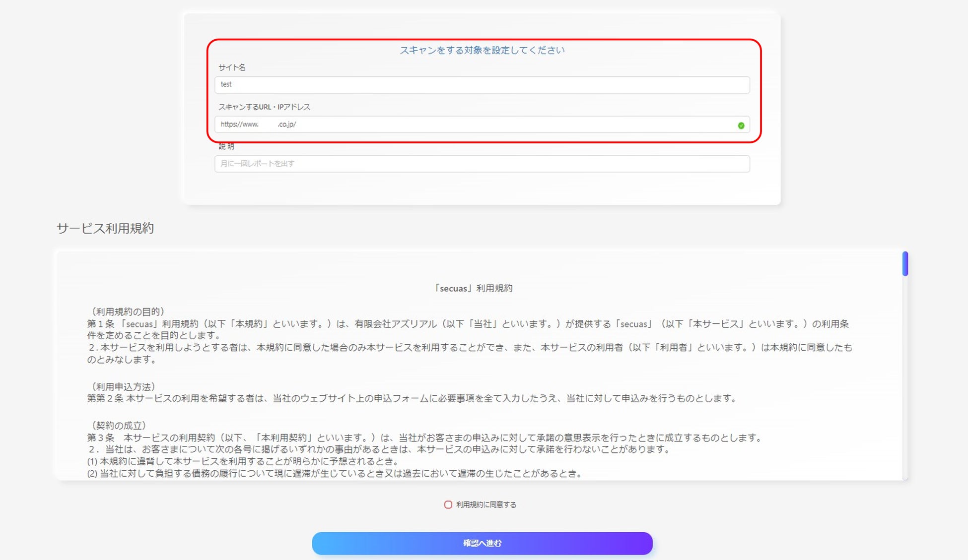Focus the サイト名 input containing test
This screenshot has width=968, height=560.
[x=482, y=85]
